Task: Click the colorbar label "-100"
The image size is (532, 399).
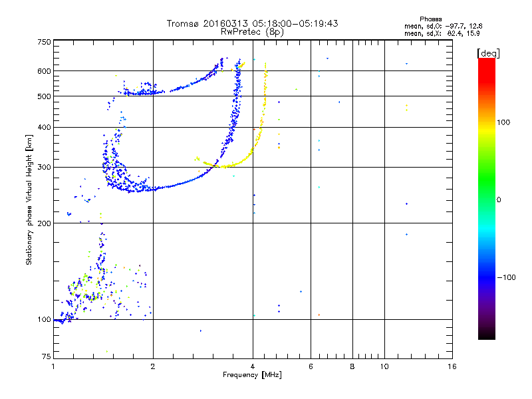Action: [x=506, y=277]
